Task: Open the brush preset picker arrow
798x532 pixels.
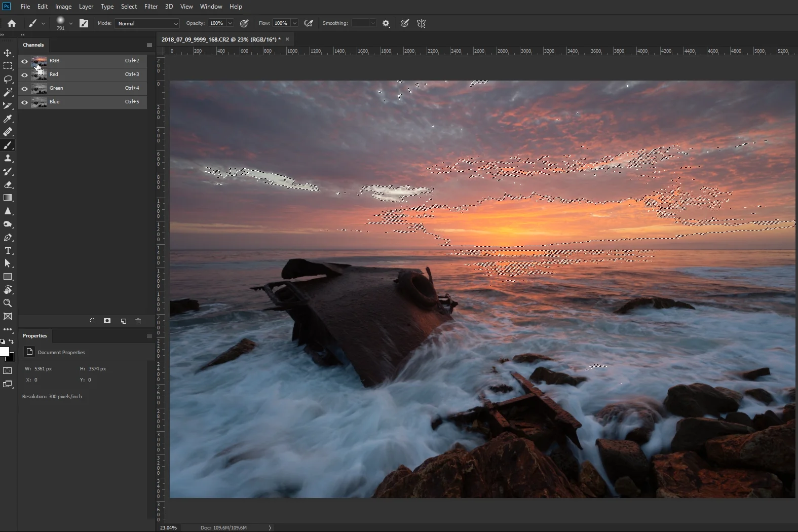Action: [70, 23]
